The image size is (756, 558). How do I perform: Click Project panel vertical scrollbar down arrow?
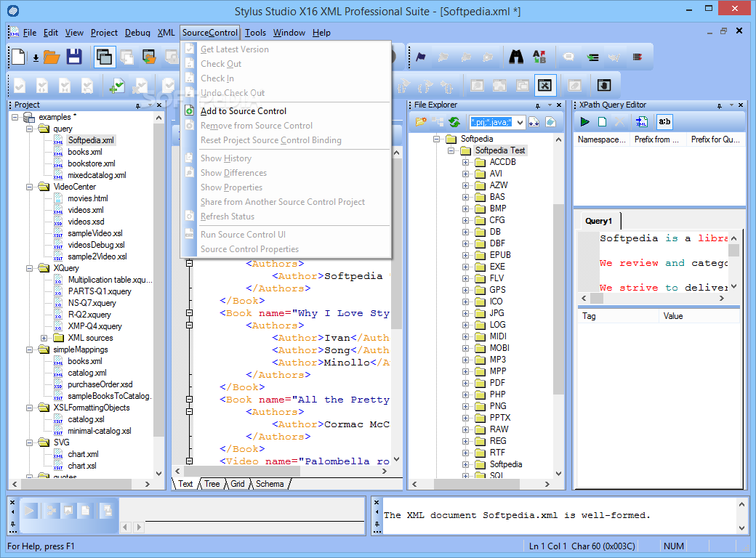tap(158, 473)
